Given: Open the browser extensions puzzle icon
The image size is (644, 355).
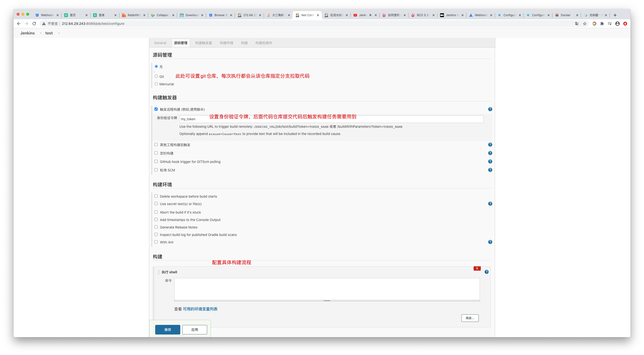Looking at the screenshot, I should 602,24.
